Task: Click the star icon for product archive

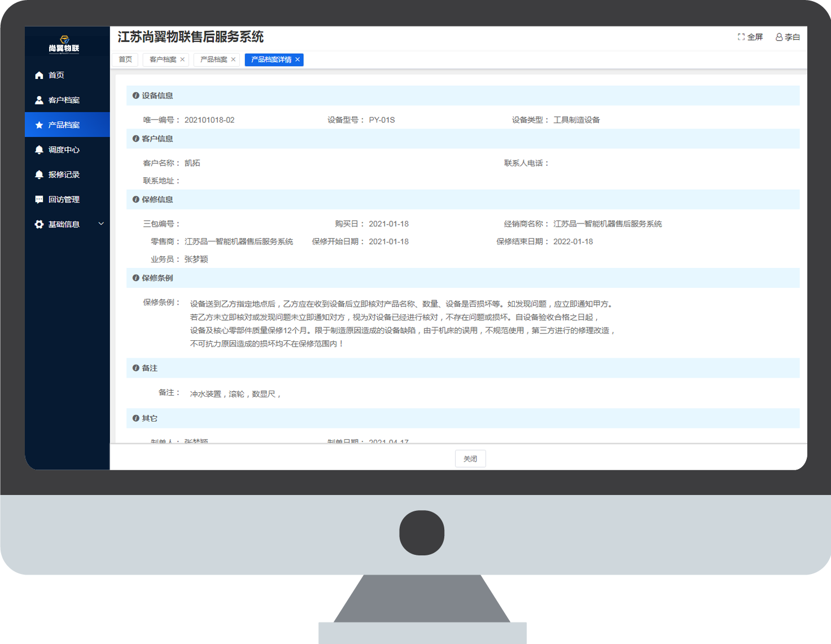Action: coord(39,125)
